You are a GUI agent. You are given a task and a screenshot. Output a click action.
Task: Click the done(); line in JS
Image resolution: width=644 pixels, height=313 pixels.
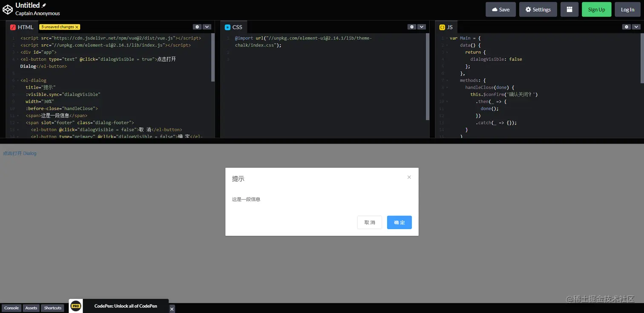[x=490, y=109]
